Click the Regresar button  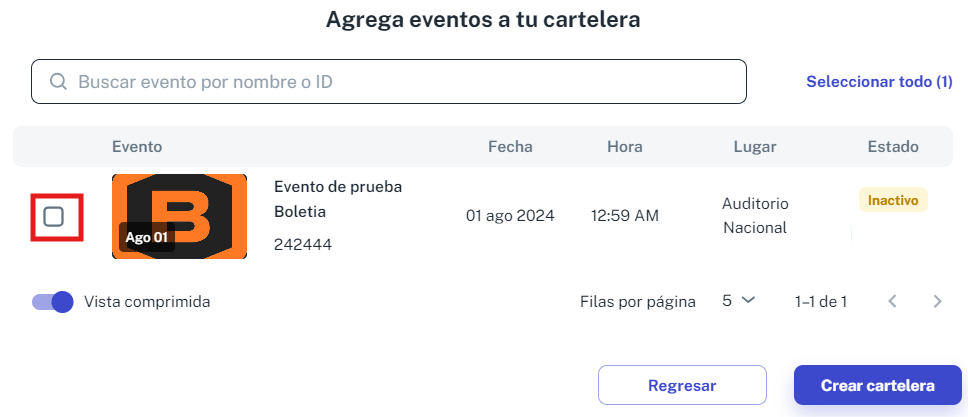tap(682, 385)
